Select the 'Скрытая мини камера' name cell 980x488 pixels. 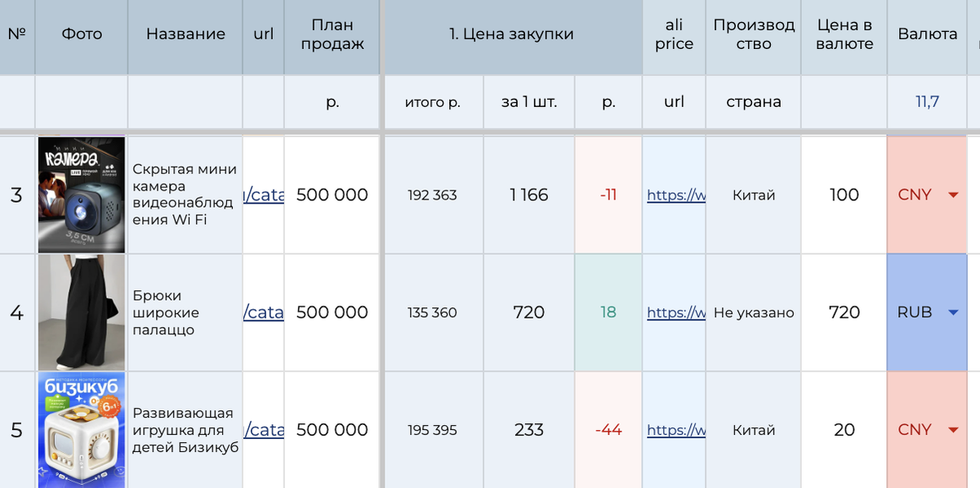(x=185, y=195)
